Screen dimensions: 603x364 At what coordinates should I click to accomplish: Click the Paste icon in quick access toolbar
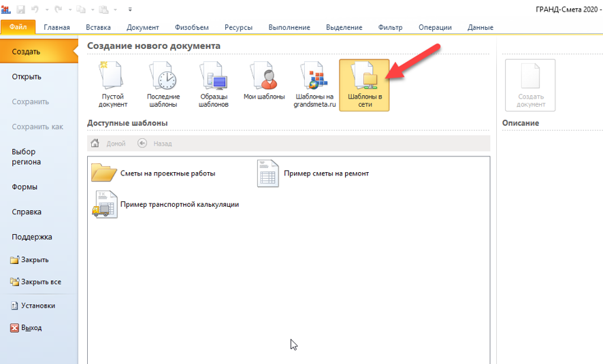103,10
